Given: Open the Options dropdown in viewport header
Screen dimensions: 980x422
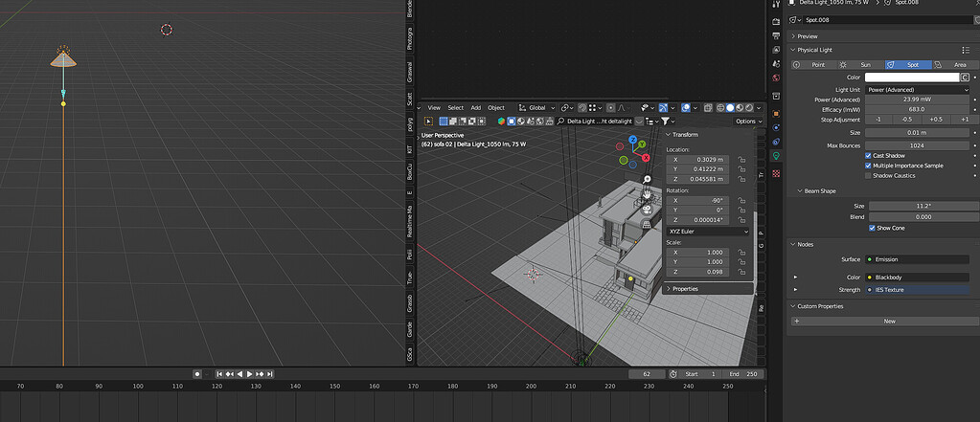Looking at the screenshot, I should coord(748,122).
